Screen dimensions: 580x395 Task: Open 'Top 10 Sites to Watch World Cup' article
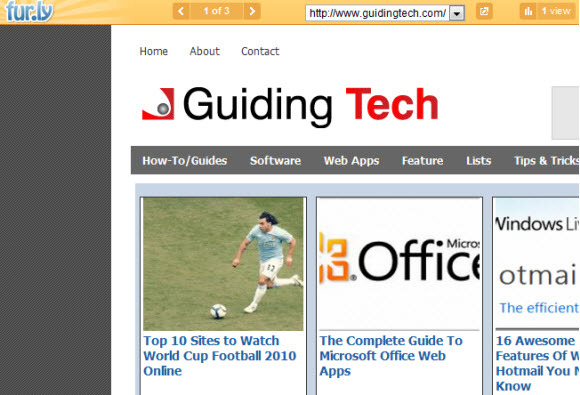(220, 356)
